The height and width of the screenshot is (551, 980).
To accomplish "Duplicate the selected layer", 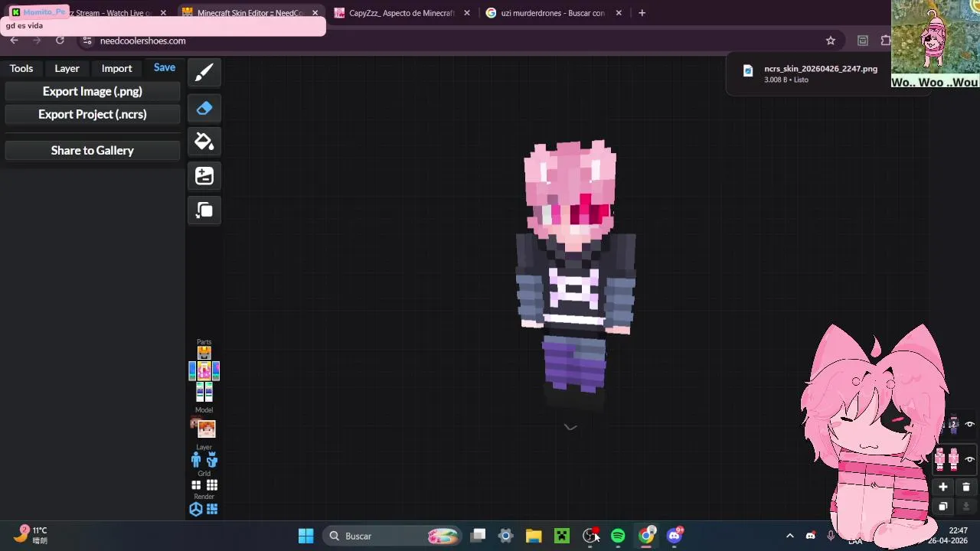I will click(943, 507).
